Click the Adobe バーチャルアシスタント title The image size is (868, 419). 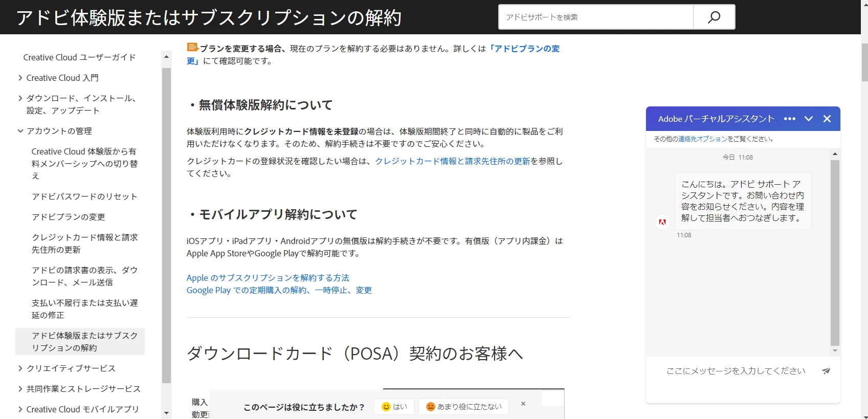click(x=716, y=119)
